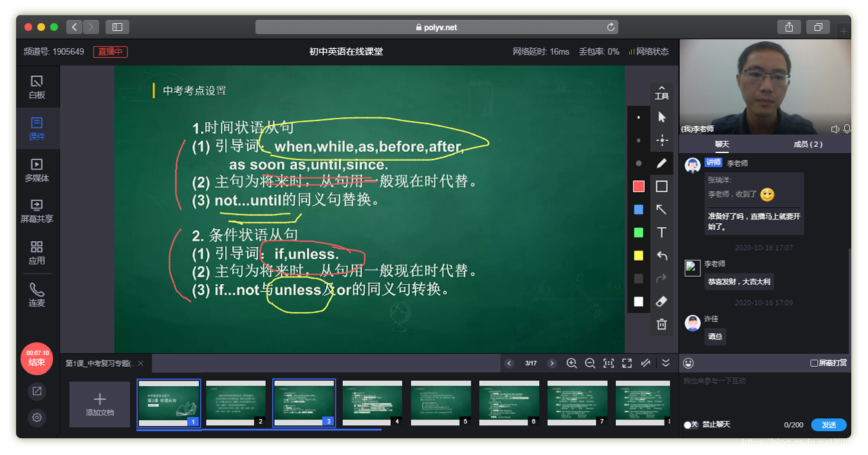Close the 第1课 document tab

click(x=141, y=364)
